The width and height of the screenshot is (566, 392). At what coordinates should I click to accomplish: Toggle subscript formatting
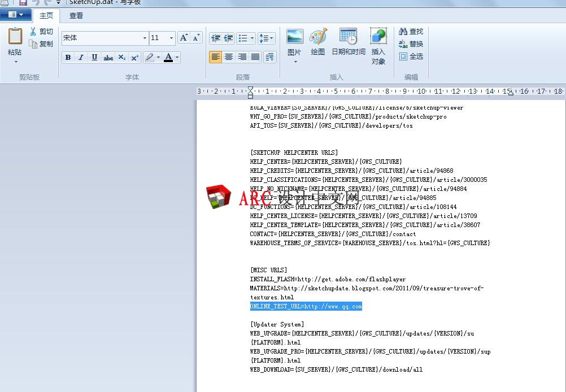tap(122, 58)
